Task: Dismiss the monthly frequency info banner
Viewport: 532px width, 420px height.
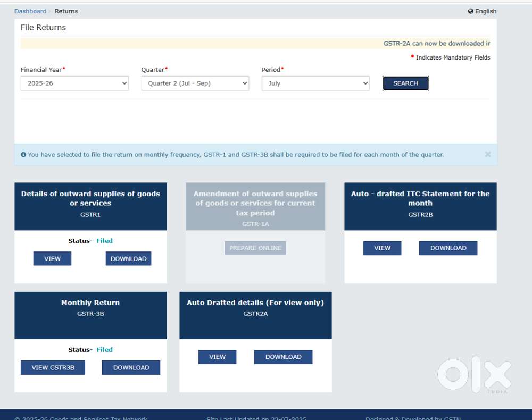Action: 487,154
